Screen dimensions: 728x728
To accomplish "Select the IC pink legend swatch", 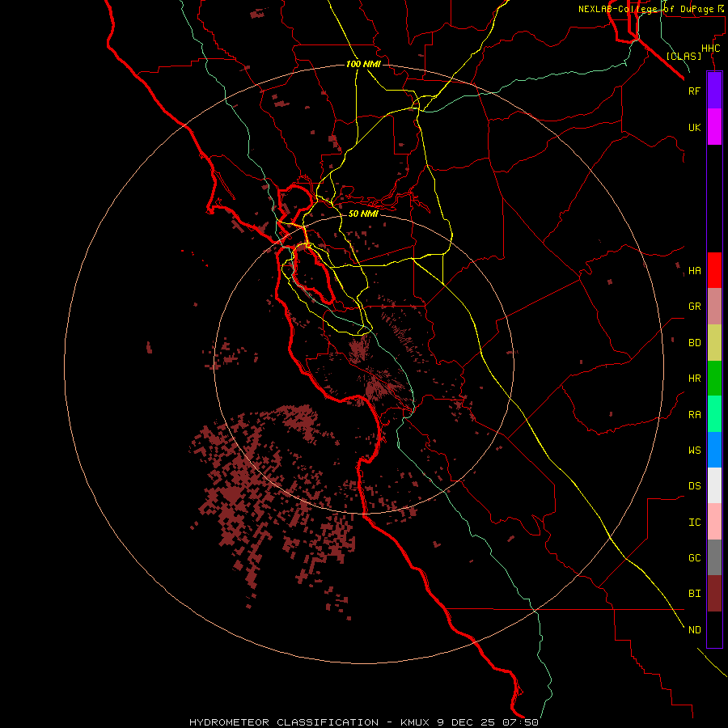I will (x=714, y=522).
